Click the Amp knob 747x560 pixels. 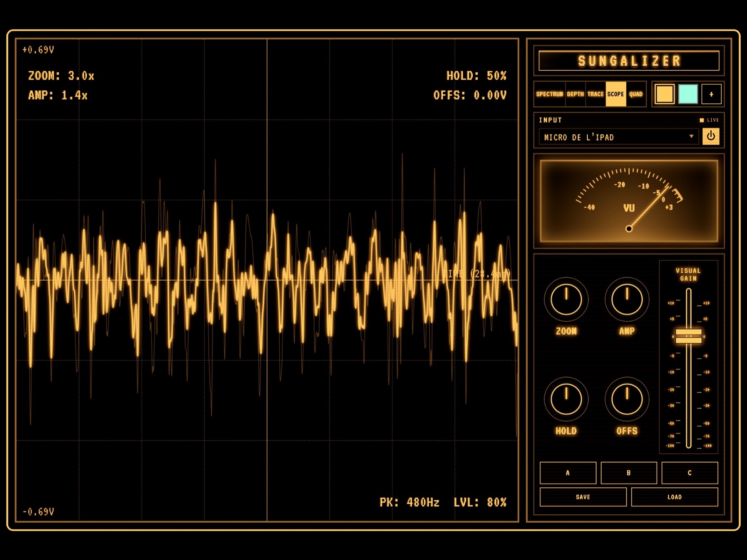(x=627, y=299)
